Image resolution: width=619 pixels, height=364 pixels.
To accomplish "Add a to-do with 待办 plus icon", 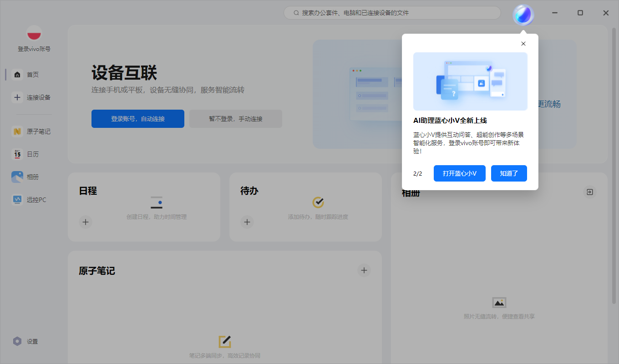I will 247,222.
